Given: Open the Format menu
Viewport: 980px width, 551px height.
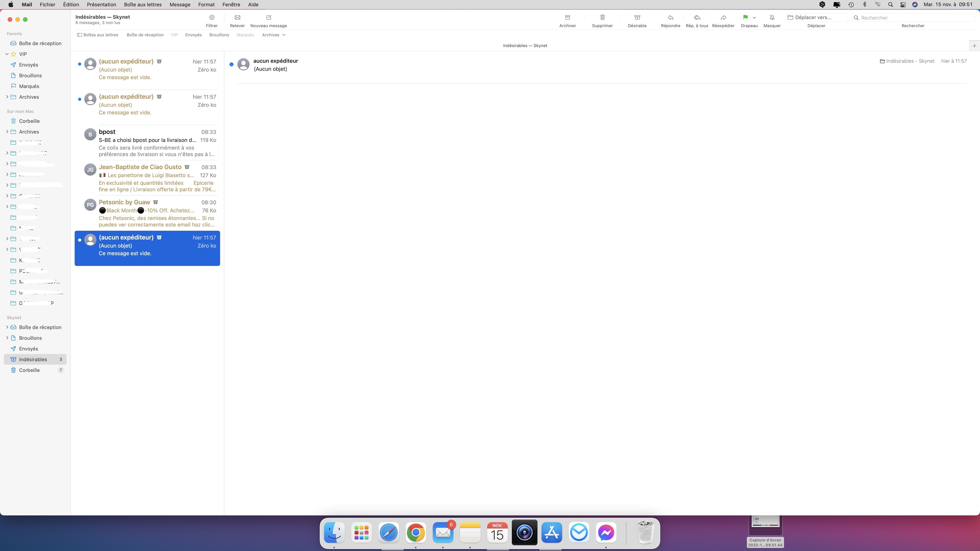Looking at the screenshot, I should pyautogui.click(x=206, y=5).
